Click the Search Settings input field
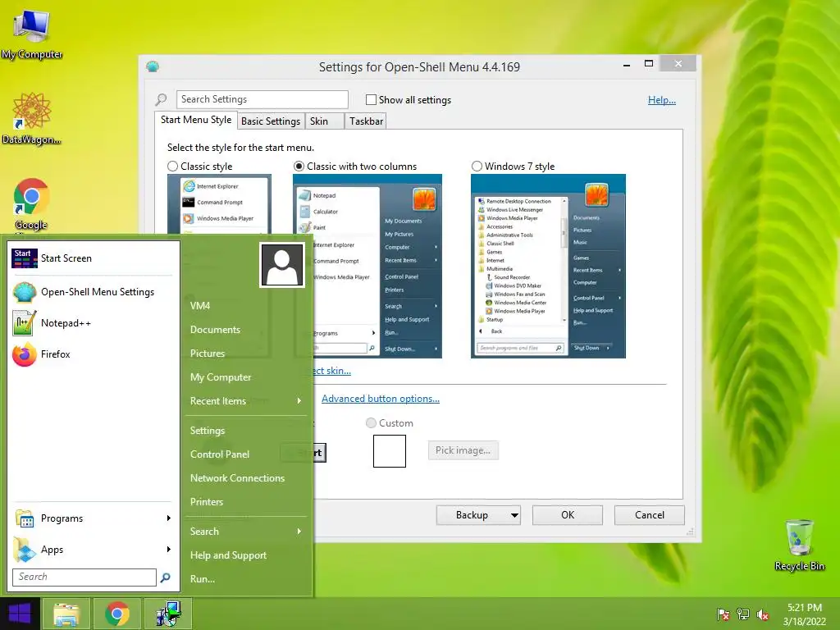 click(262, 99)
